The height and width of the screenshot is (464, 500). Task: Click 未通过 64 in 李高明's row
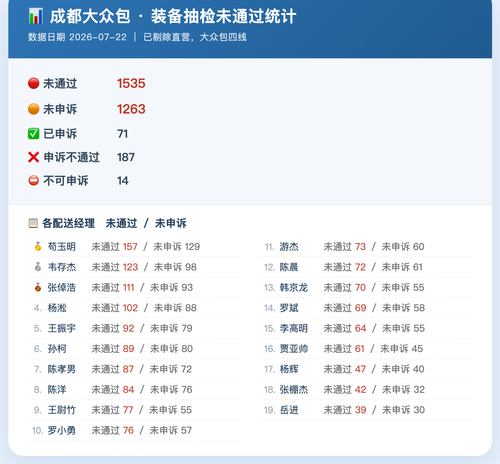[x=345, y=328]
